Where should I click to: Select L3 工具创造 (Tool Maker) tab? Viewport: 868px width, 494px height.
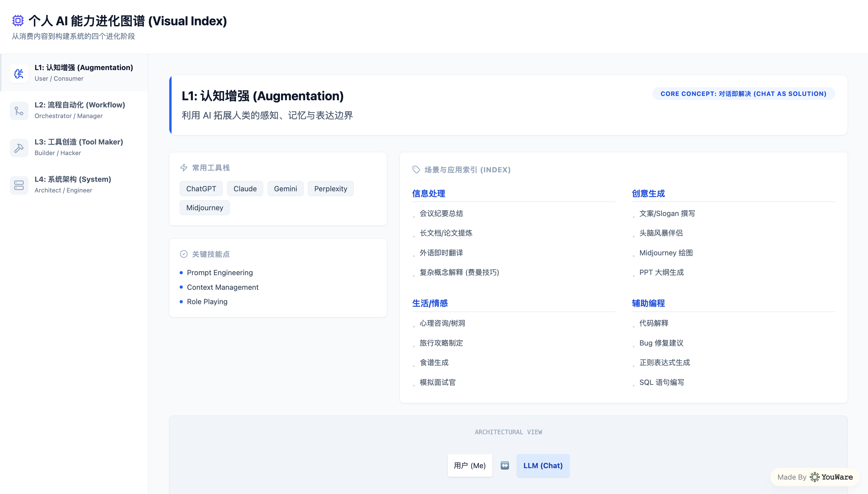(x=79, y=147)
